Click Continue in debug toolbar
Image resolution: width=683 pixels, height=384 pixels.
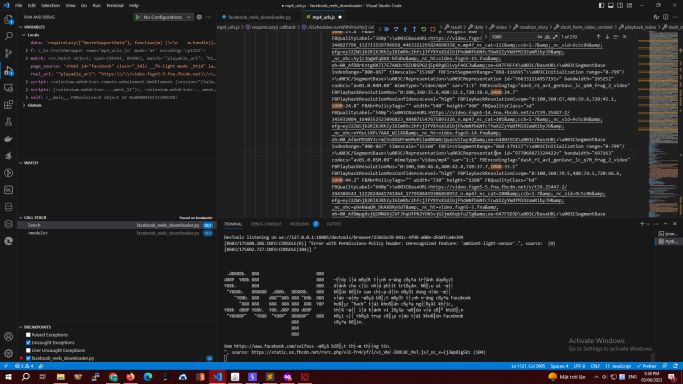pyautogui.click(x=387, y=29)
